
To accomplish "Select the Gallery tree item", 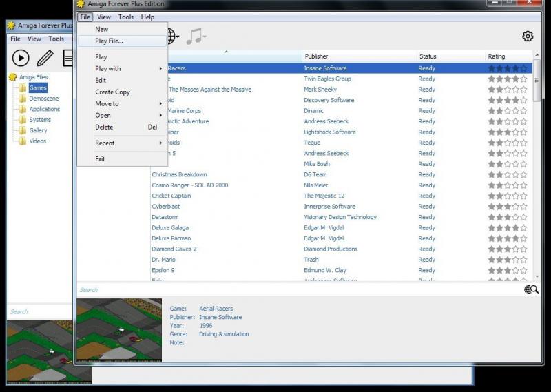I will (38, 130).
